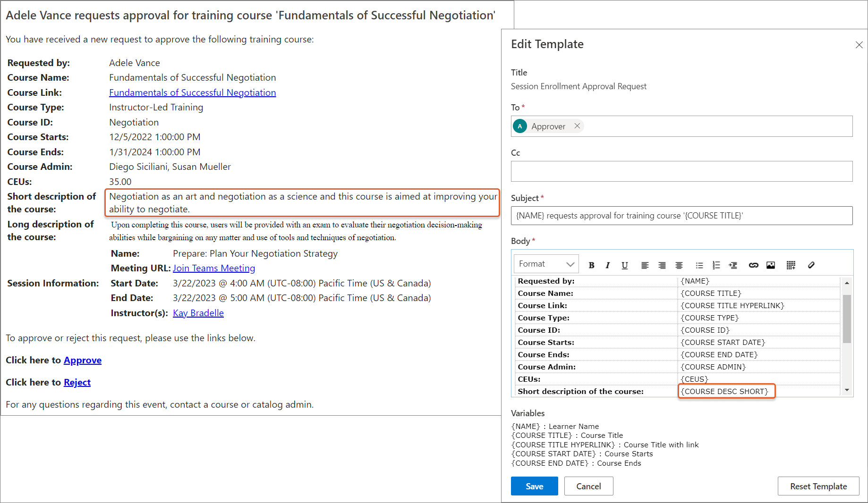Viewport: 868px width, 503px height.
Task: Click the insert table icon
Action: click(x=791, y=265)
